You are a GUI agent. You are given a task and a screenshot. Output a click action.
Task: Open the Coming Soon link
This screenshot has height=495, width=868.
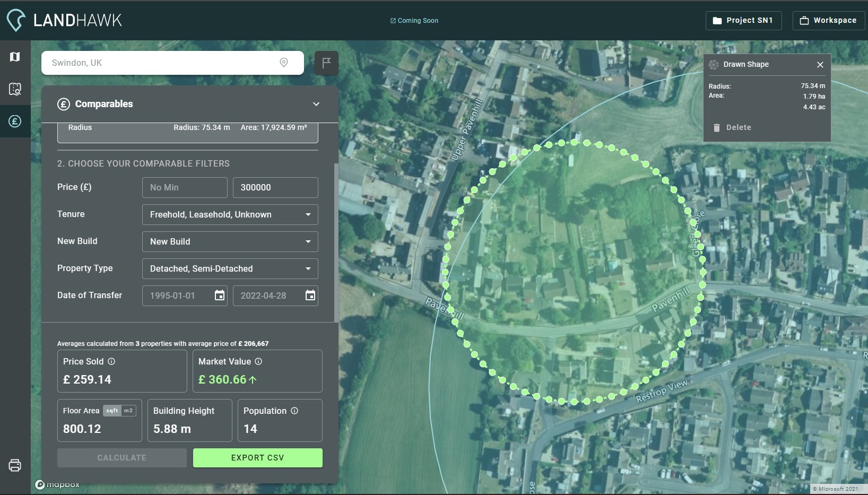click(x=414, y=21)
